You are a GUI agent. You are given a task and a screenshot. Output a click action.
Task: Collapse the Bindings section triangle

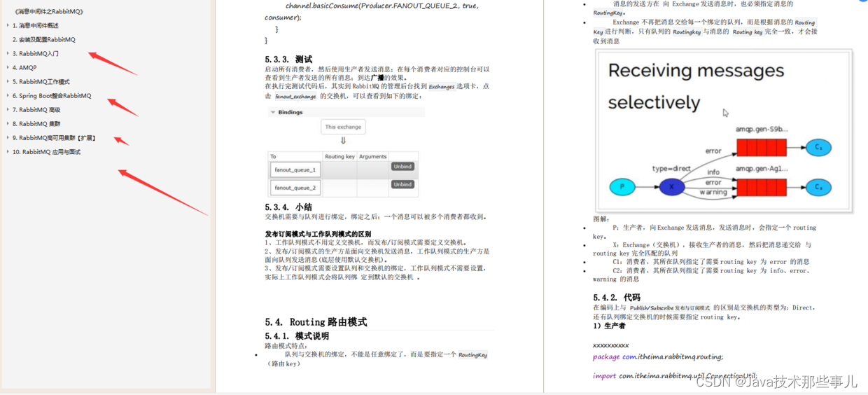tap(273, 112)
